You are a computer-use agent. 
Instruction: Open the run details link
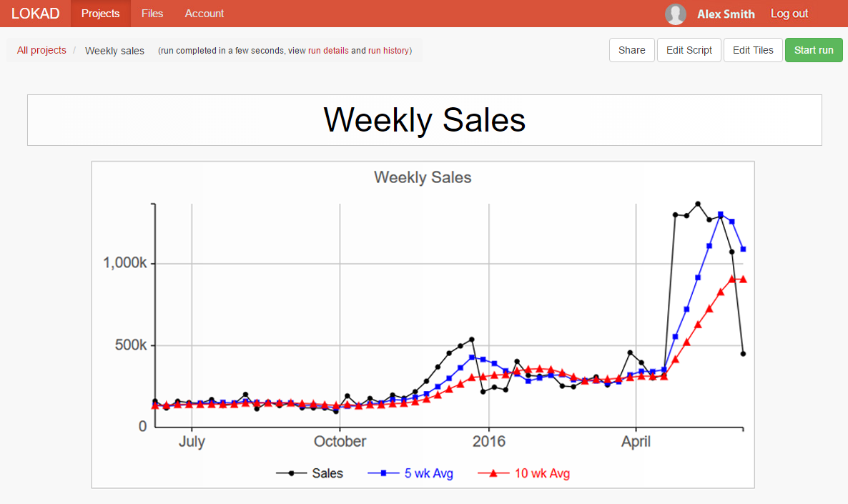(x=328, y=51)
